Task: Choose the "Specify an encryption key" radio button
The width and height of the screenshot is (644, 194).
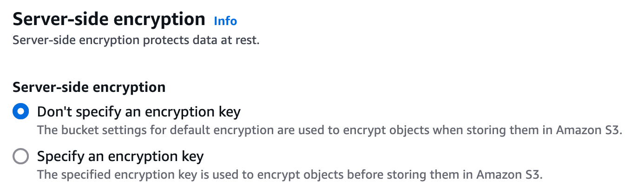Action: pos(20,156)
